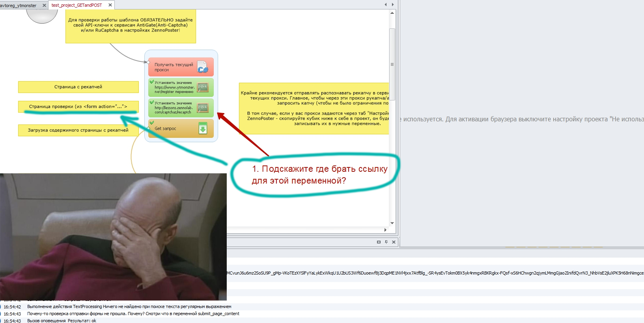Switch to the test_project_GETandPOST tab
Viewport: 644px width, 323px height.
click(x=77, y=5)
